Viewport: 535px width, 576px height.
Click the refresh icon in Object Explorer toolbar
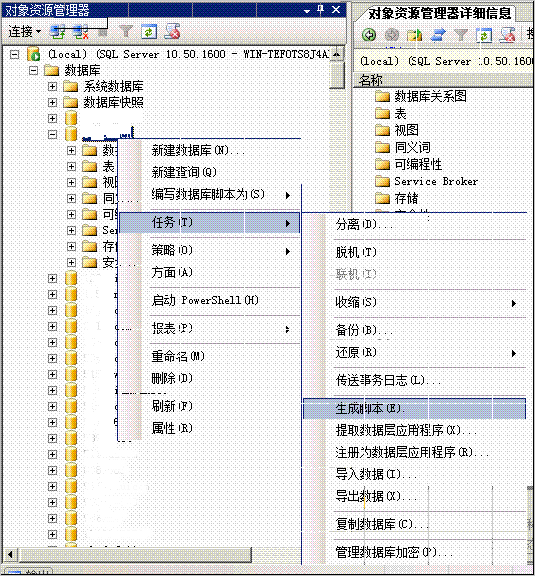click(149, 32)
